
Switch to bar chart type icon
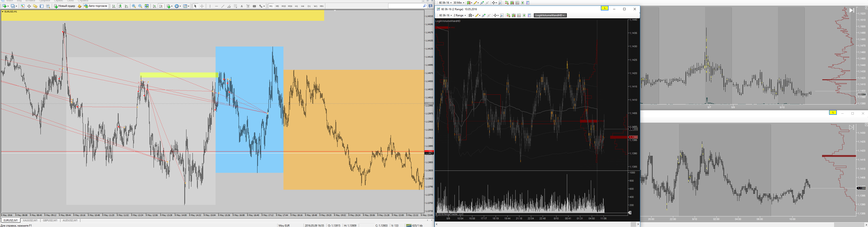point(114,6)
